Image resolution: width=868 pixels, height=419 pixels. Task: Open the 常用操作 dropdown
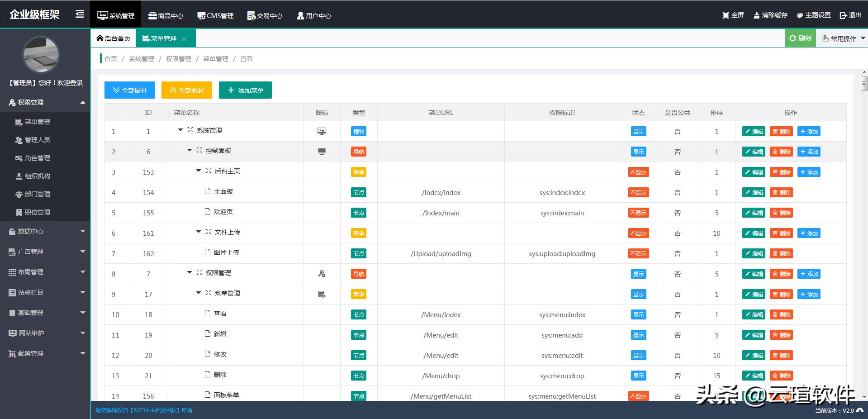pos(842,38)
